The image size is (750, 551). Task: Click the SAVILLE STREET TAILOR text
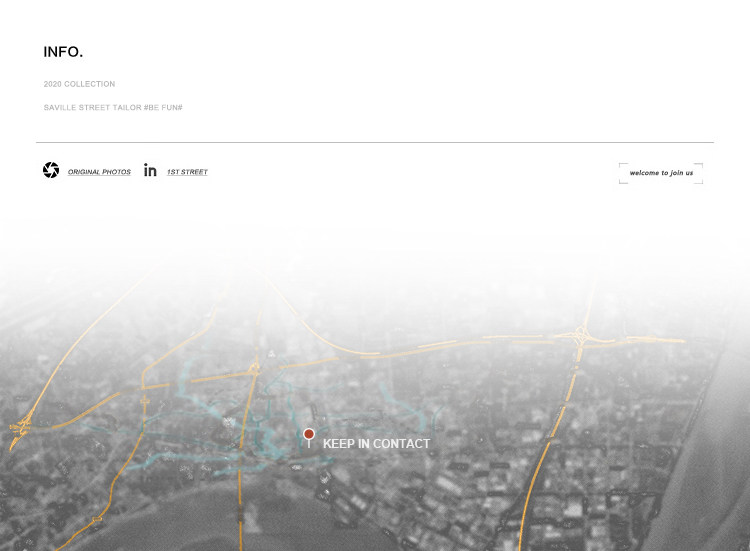coord(92,107)
